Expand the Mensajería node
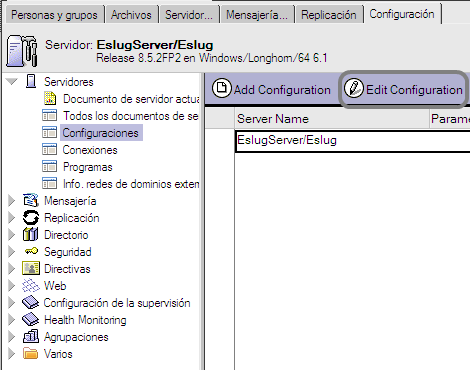The height and width of the screenshot is (370, 470). click(x=12, y=201)
